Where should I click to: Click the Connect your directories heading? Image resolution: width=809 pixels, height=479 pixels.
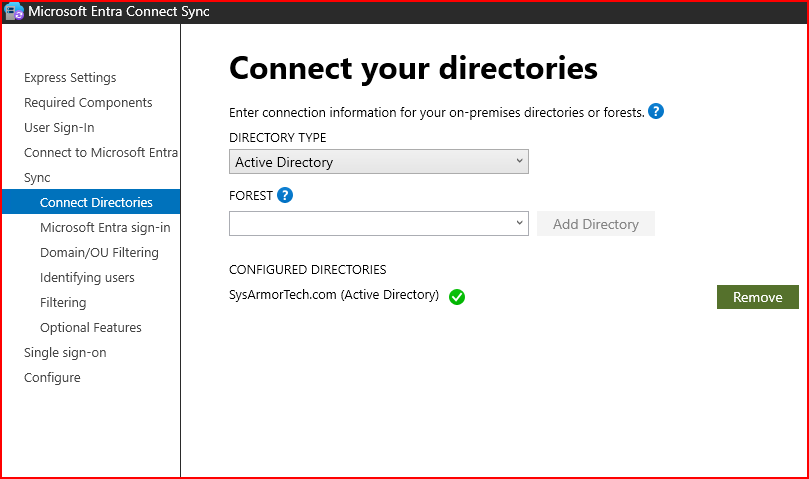(x=413, y=68)
